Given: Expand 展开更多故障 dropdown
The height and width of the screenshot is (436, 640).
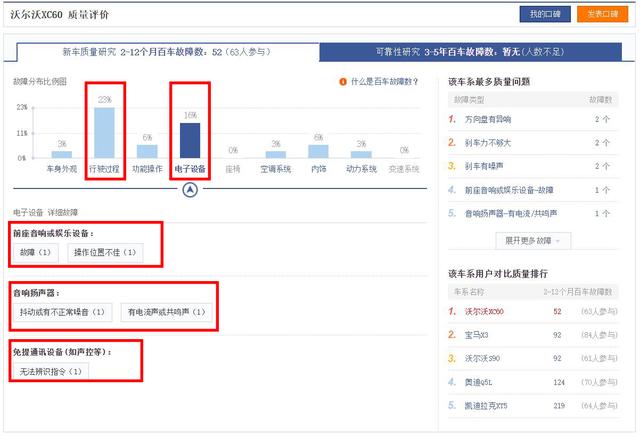Looking at the screenshot, I should (x=533, y=240).
